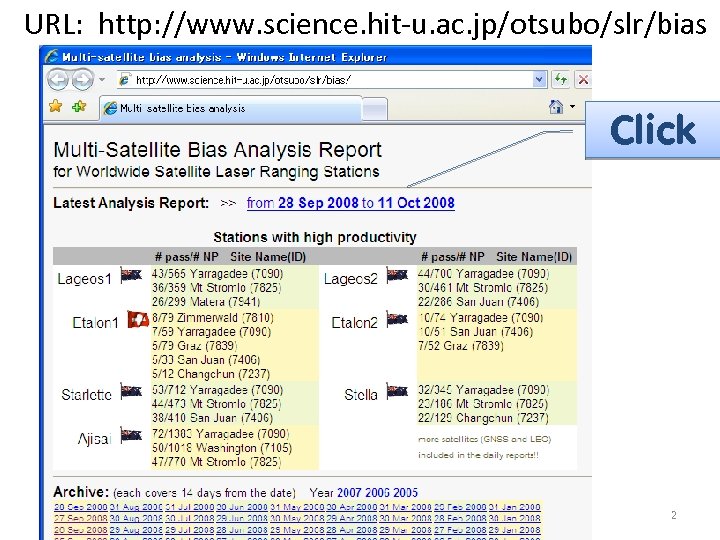The height and width of the screenshot is (540, 720).
Task: Click the flag icon next to Lageos2
Action: tap(397, 276)
